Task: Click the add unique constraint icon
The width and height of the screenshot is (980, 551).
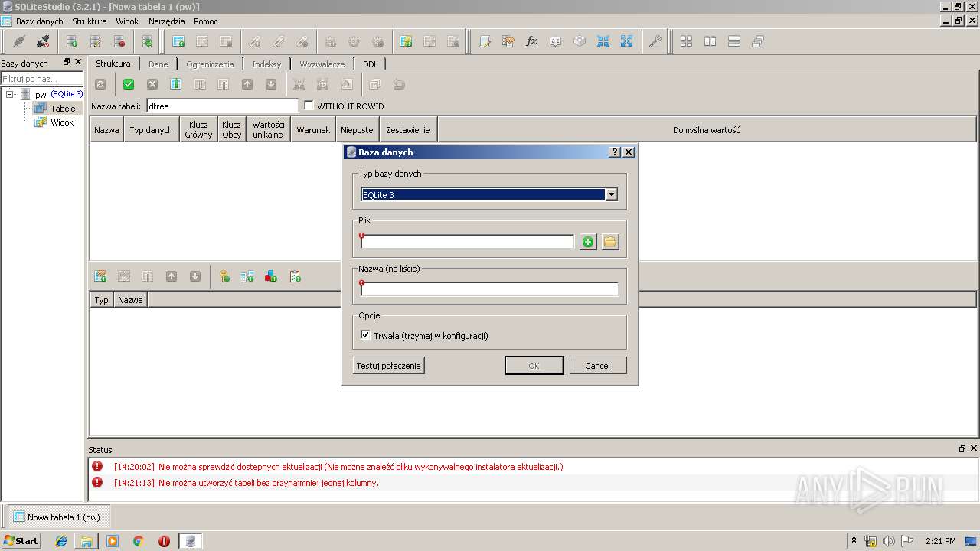Action: (271, 277)
